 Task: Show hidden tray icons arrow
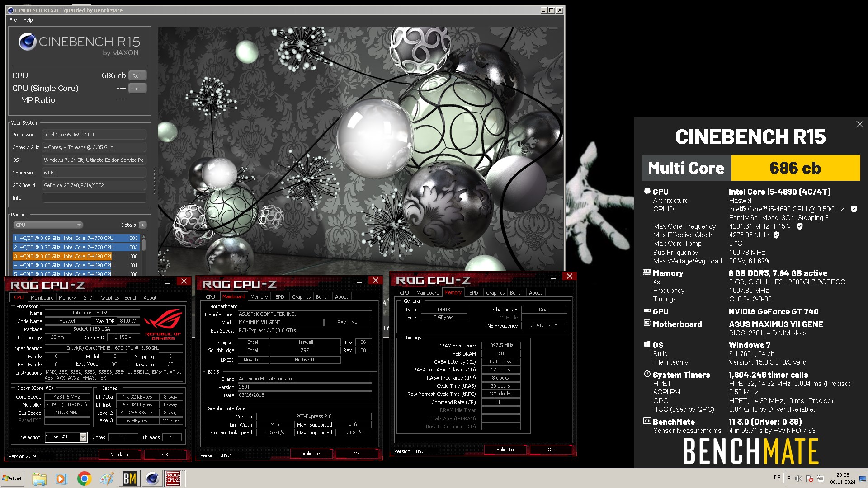coord(789,478)
